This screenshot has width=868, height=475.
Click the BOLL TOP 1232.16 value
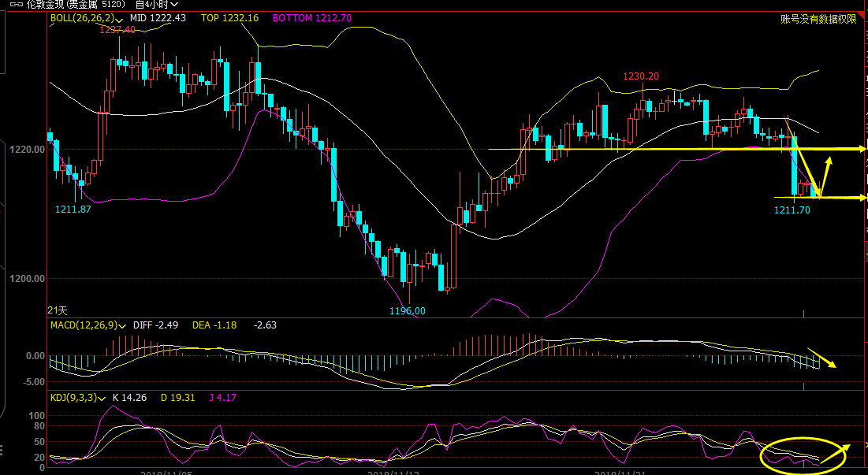click(229, 17)
